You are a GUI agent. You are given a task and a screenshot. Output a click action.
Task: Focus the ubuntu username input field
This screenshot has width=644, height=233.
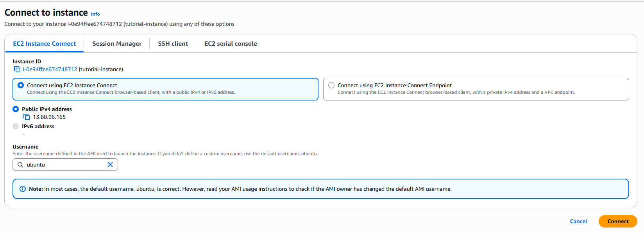click(x=65, y=165)
